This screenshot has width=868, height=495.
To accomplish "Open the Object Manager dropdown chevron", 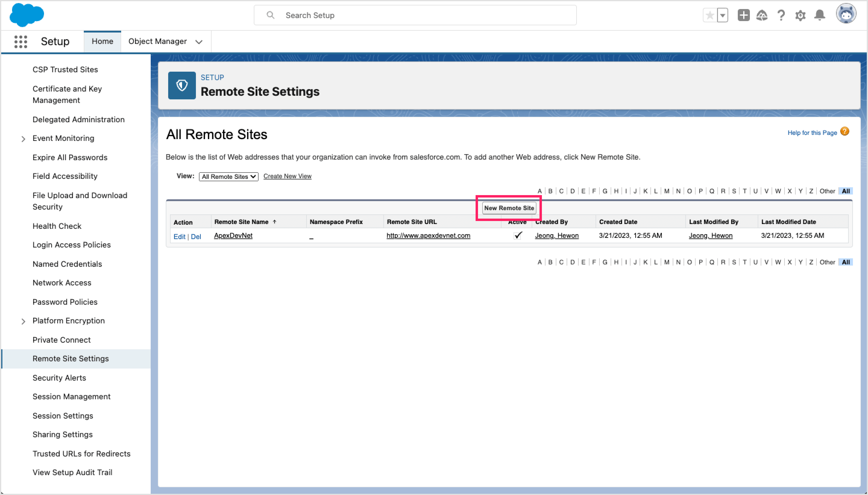I will click(198, 42).
